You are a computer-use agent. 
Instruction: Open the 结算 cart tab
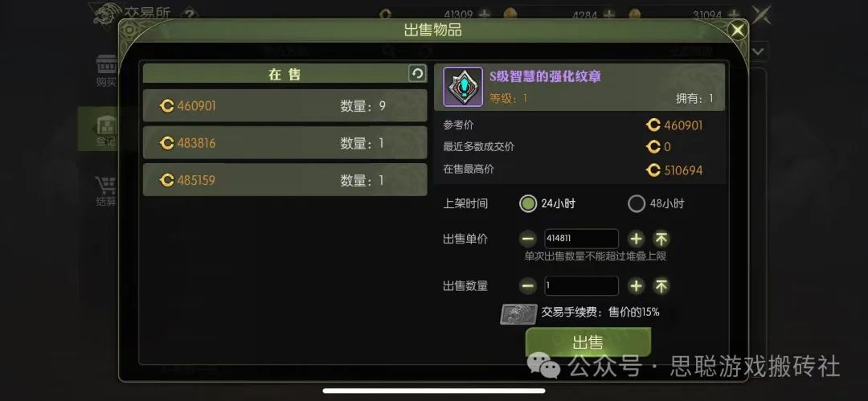pyautogui.click(x=106, y=191)
